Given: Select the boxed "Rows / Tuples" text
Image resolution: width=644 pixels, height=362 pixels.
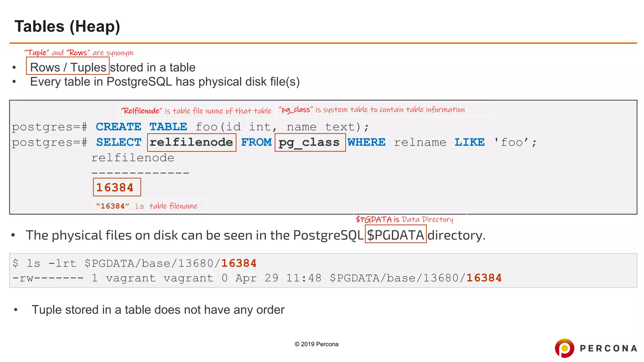Looking at the screenshot, I should coord(68,67).
